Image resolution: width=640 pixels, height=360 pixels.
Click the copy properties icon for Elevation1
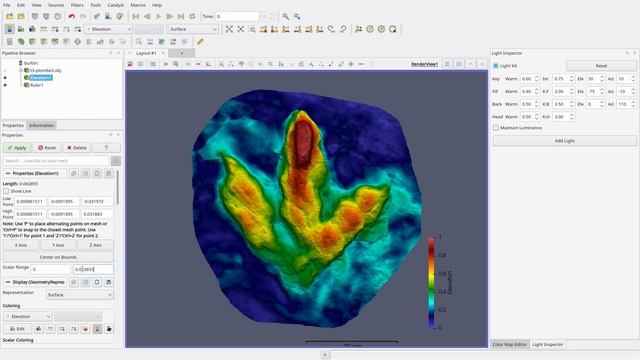(x=74, y=173)
